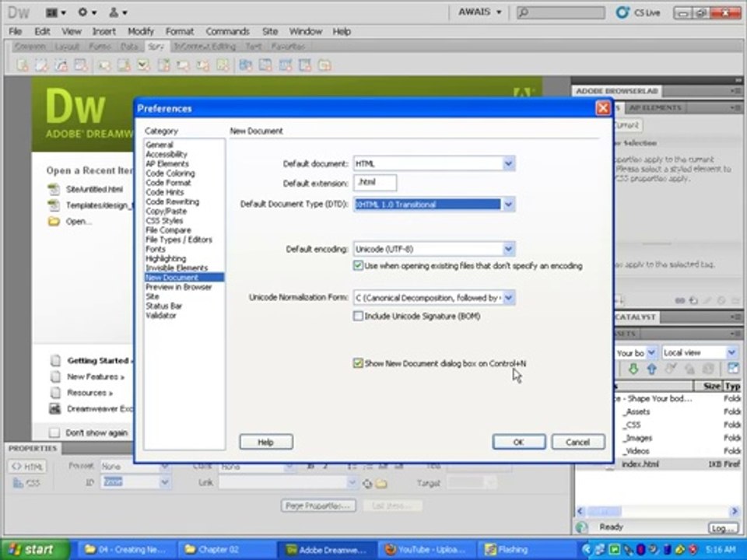
Task: Insert Spry Validation Select
Action: [163, 65]
